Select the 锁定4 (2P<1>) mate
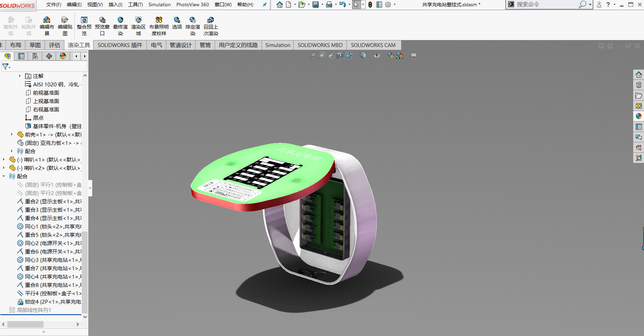 49,302
